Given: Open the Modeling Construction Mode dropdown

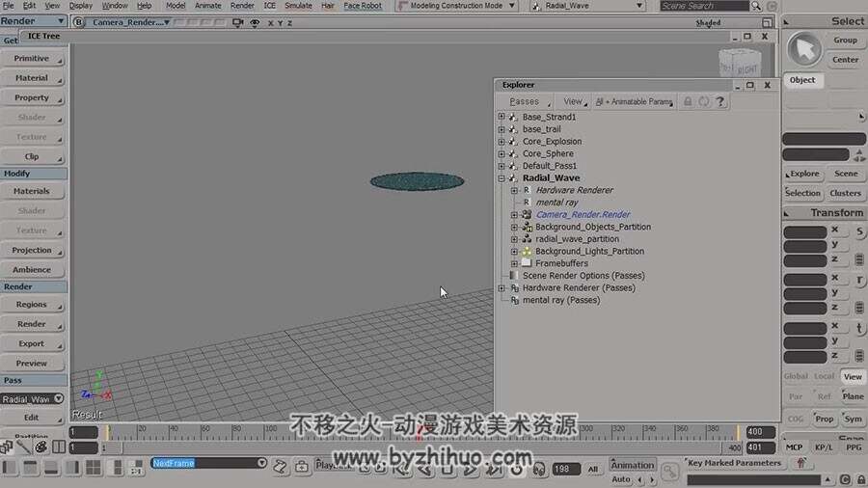Looking at the screenshot, I should pos(457,6).
